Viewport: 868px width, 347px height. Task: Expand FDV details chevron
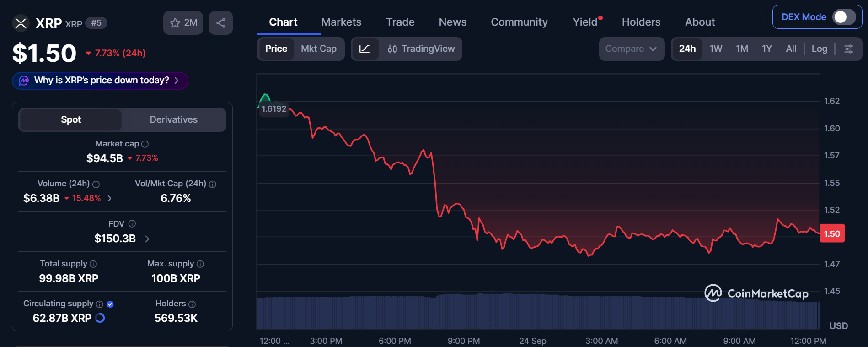(147, 239)
